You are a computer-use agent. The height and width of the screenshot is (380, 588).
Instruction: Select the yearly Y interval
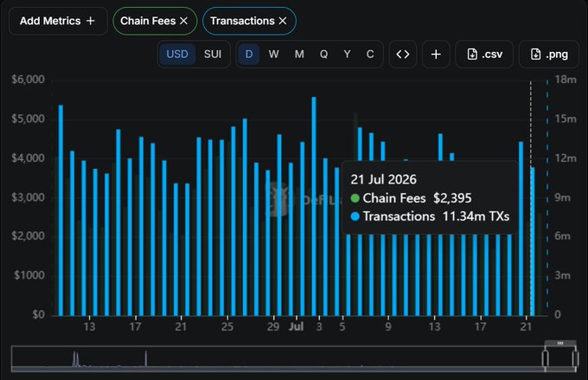[x=348, y=55]
